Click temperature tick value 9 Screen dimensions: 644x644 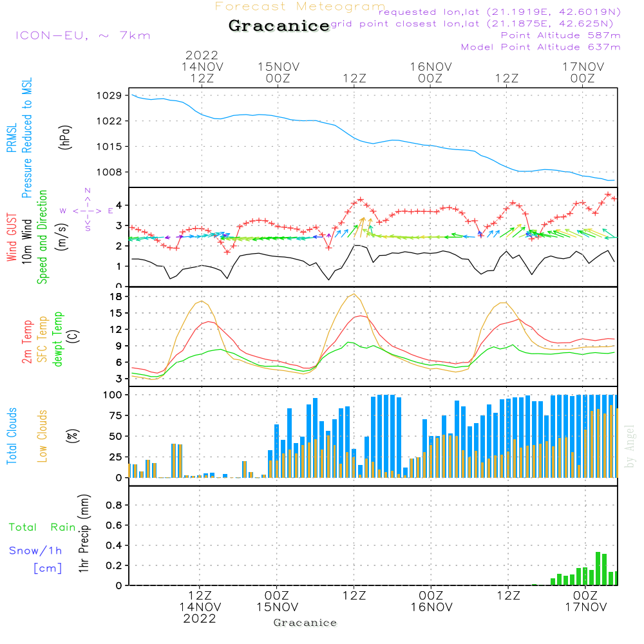point(118,346)
